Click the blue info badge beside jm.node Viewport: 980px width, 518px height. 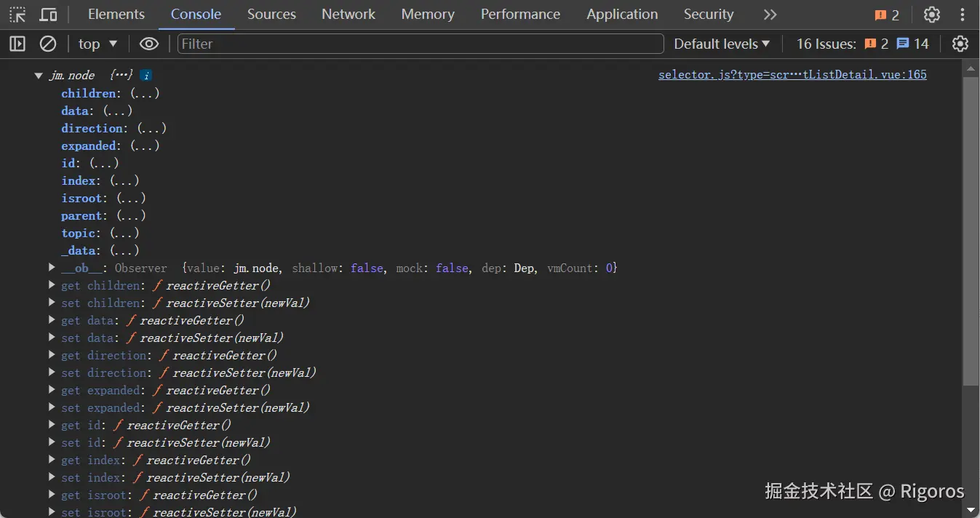[146, 76]
